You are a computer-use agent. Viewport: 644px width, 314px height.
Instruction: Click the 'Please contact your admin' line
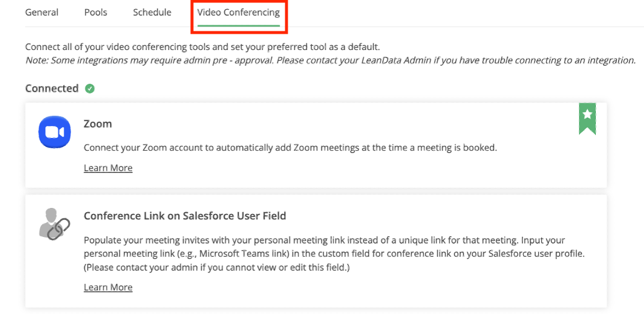tap(217, 267)
